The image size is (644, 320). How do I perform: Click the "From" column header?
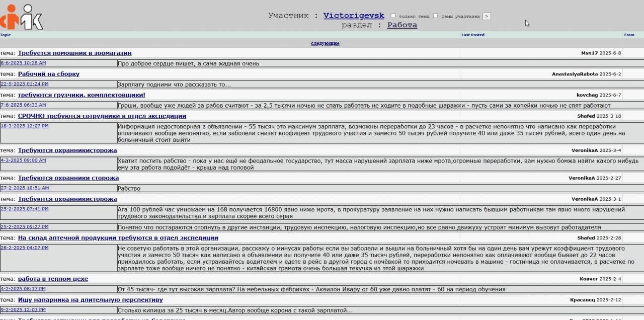(x=629, y=35)
